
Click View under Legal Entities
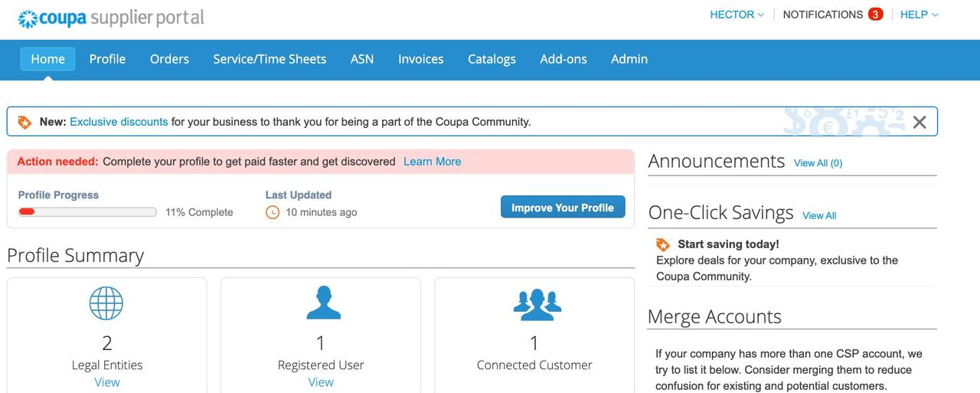107,382
